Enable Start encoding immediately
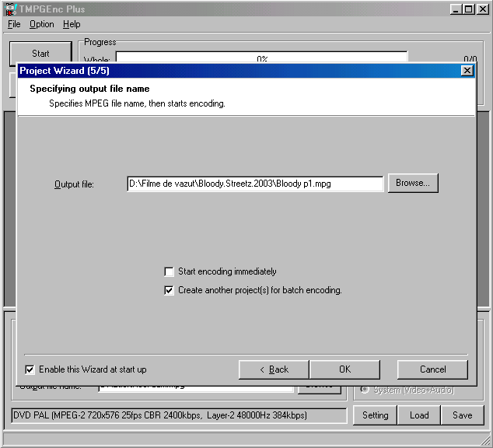493x448 pixels. [x=170, y=271]
